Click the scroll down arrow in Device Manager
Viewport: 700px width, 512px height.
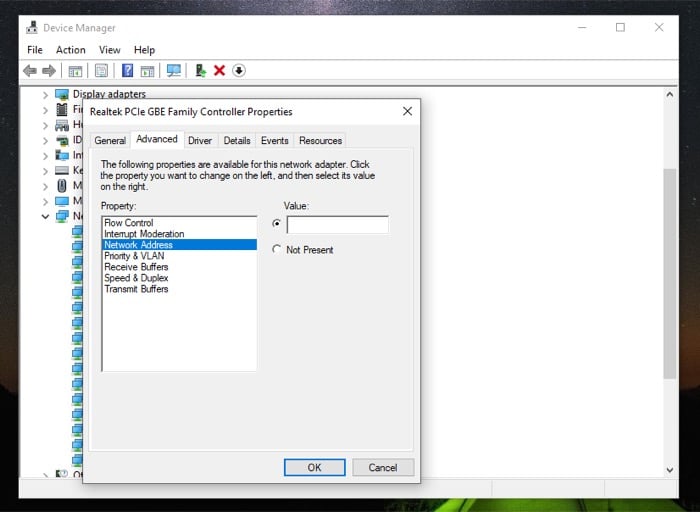point(669,470)
